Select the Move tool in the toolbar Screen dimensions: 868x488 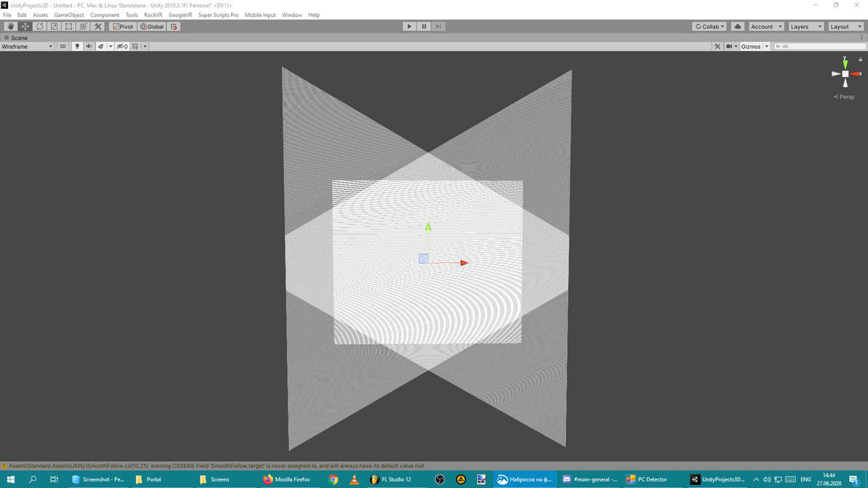coord(24,26)
